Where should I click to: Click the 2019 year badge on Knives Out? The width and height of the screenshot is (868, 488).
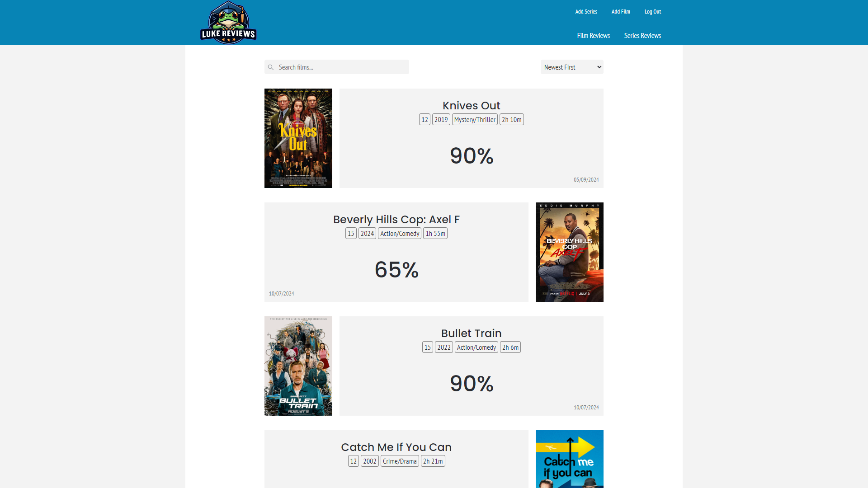441,119
